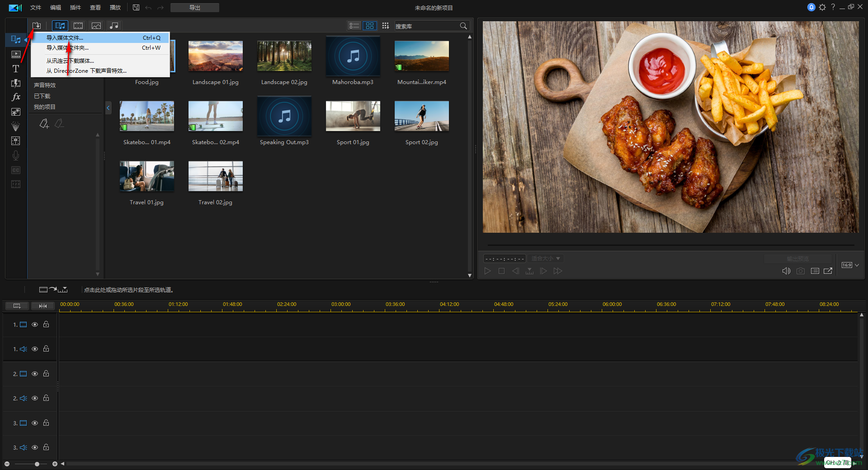Undock the preview window icon
868x470 pixels.
(x=828, y=271)
